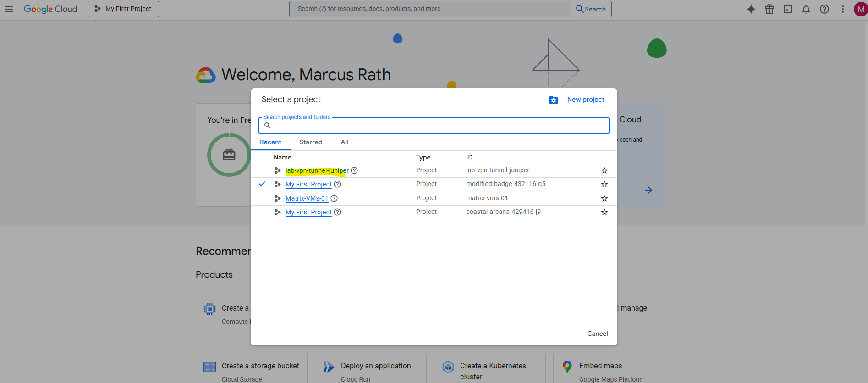
Task: Focus the top resource search bar
Action: [x=430, y=9]
